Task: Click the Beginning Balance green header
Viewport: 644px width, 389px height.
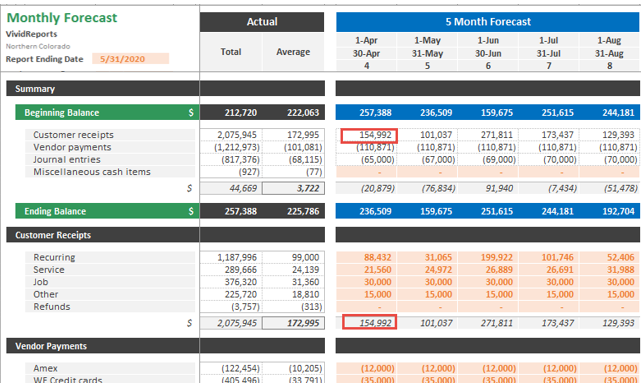Action: pyautogui.click(x=107, y=113)
